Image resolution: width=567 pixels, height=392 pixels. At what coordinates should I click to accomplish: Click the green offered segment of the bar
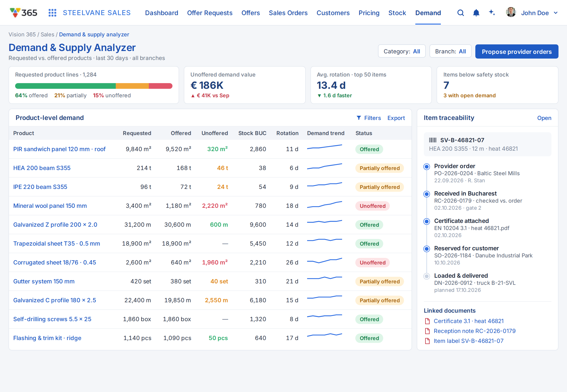(65, 86)
